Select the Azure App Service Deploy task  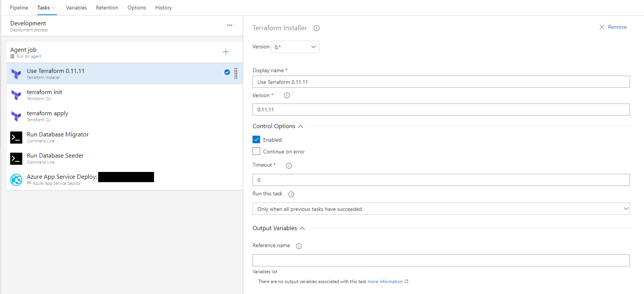tap(125, 179)
